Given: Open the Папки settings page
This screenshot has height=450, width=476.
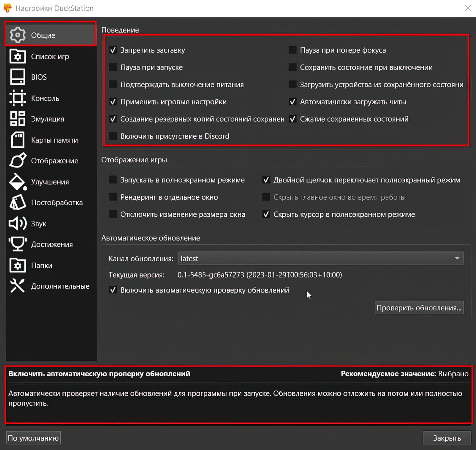Looking at the screenshot, I should [x=51, y=265].
